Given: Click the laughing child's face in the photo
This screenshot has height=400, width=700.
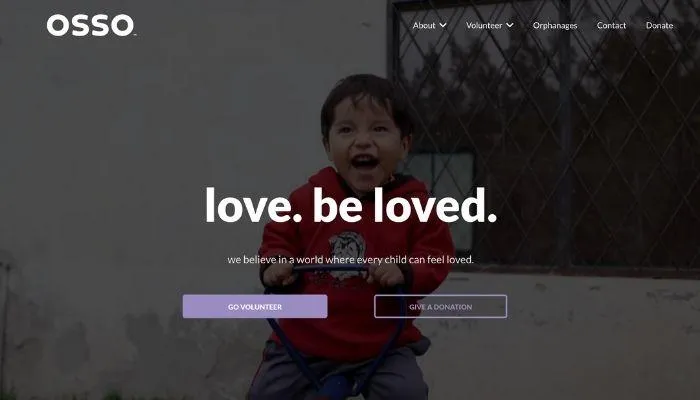Looking at the screenshot, I should click(x=365, y=141).
